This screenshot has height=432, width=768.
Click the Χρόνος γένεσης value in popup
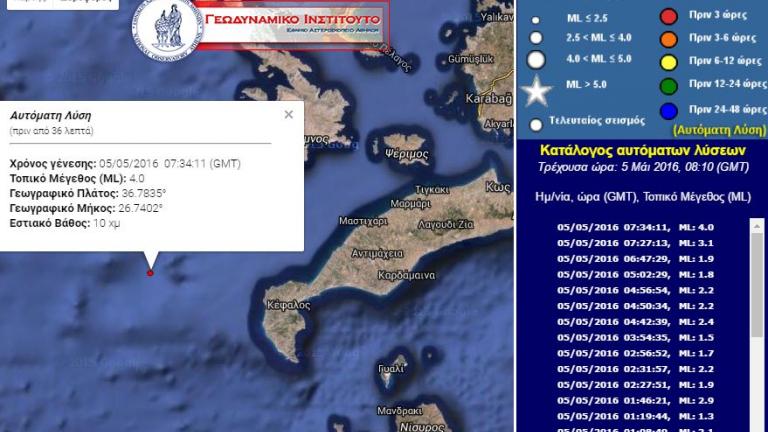pyautogui.click(x=170, y=164)
